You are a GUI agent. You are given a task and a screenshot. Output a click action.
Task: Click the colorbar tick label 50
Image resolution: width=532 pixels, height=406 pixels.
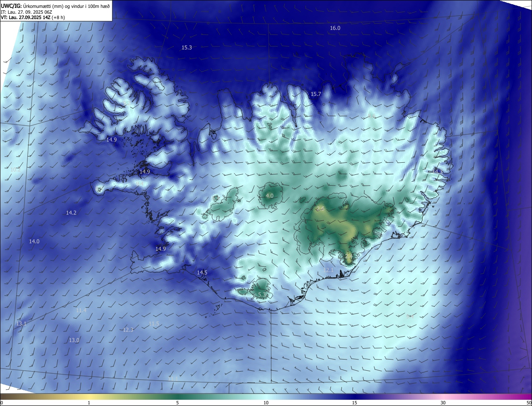pos(529,403)
